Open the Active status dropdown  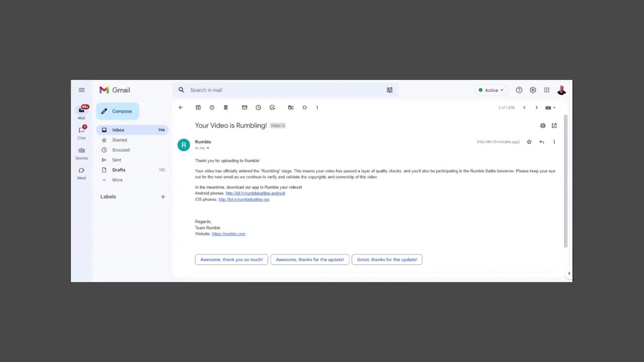coord(491,90)
